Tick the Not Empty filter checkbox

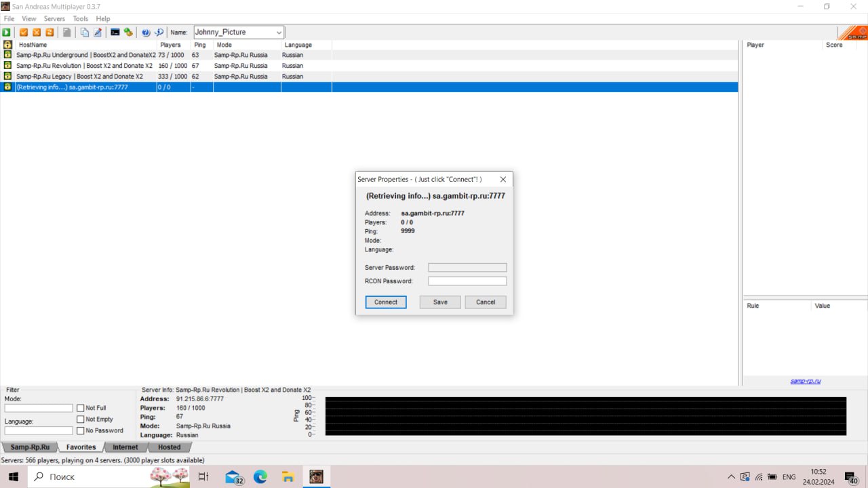81,420
